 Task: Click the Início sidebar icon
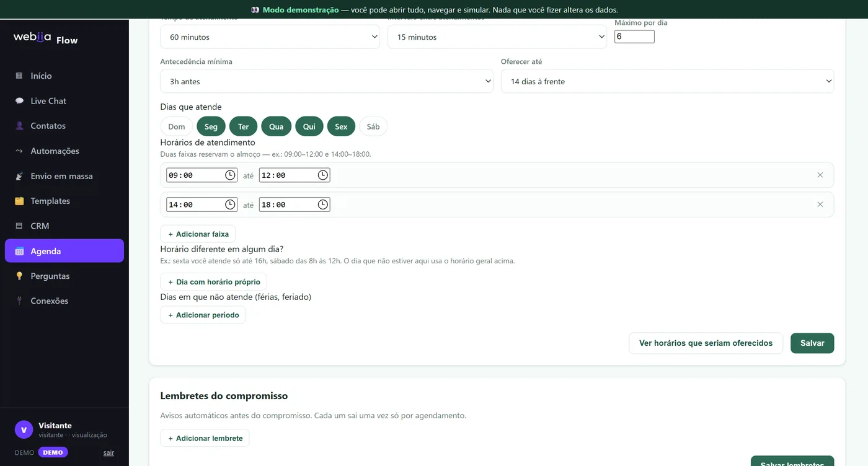point(19,76)
